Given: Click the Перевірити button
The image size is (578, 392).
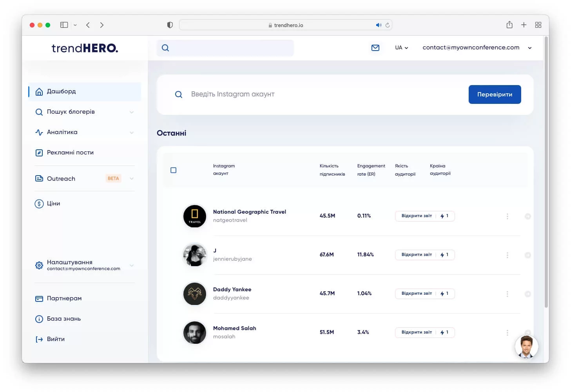Looking at the screenshot, I should (495, 94).
